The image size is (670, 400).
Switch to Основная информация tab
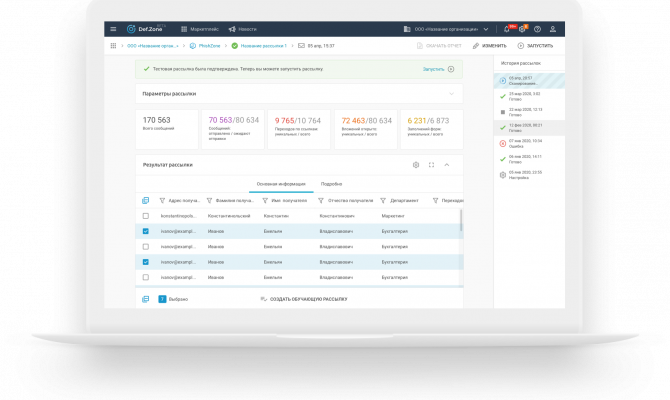(281, 184)
